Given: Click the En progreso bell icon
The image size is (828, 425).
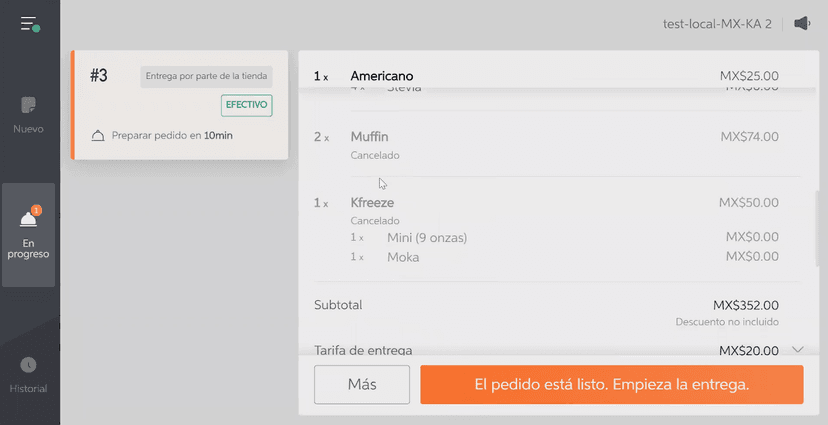Looking at the screenshot, I should click(28, 220).
